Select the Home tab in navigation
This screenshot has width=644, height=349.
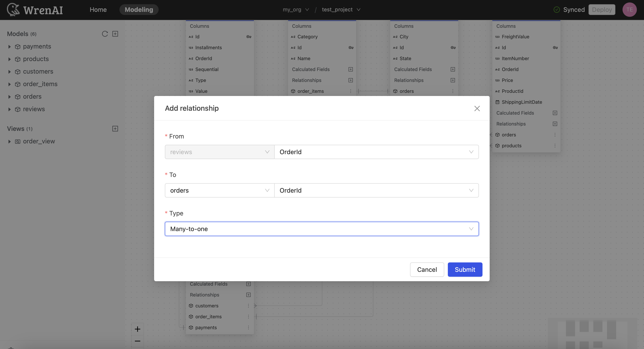98,9
